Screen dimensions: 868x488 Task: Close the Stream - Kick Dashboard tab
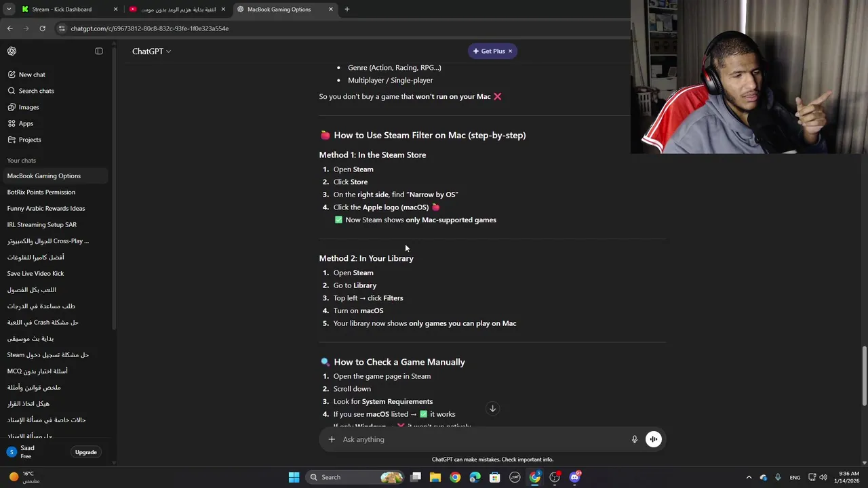pyautogui.click(x=115, y=9)
